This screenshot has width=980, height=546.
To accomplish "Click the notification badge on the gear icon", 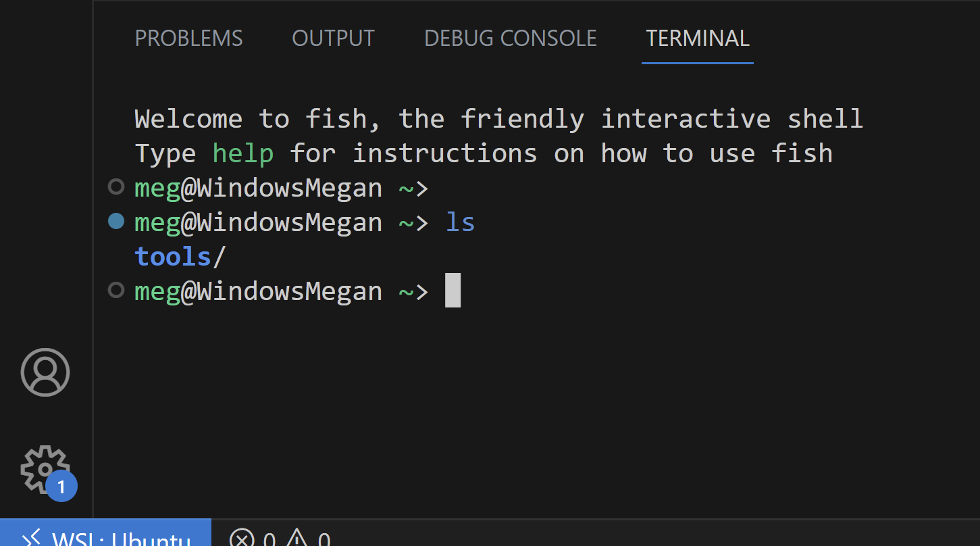I will [62, 485].
